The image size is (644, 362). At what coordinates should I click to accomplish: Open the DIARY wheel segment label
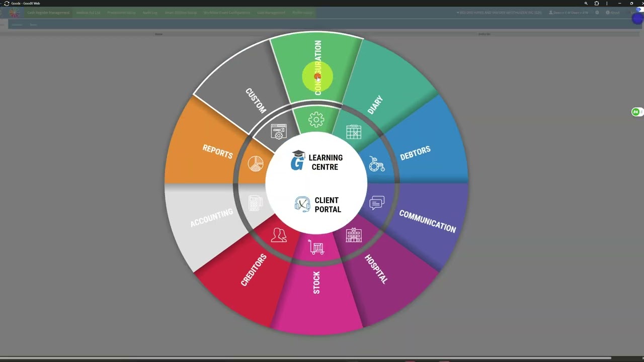coord(375,105)
